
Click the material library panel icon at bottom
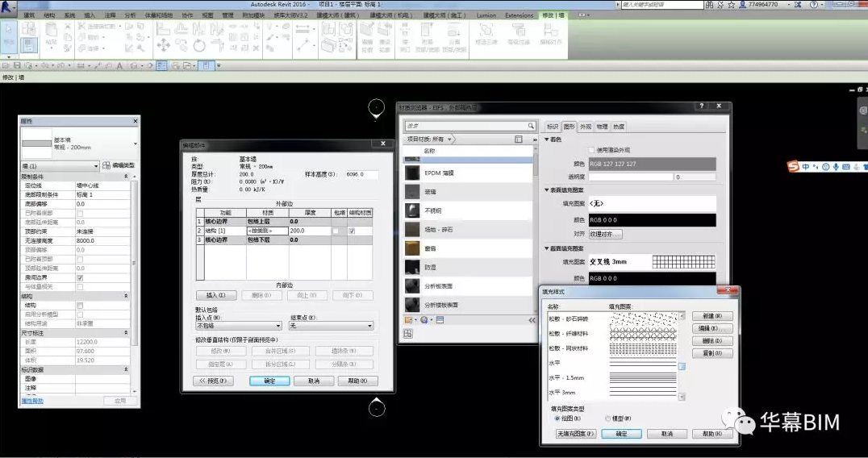(440, 320)
